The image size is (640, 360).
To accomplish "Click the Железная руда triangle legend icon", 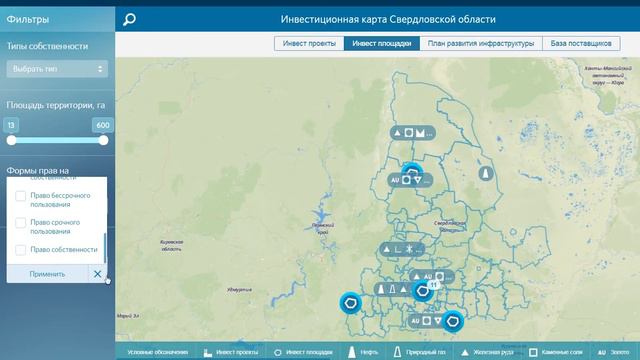I will (464, 352).
